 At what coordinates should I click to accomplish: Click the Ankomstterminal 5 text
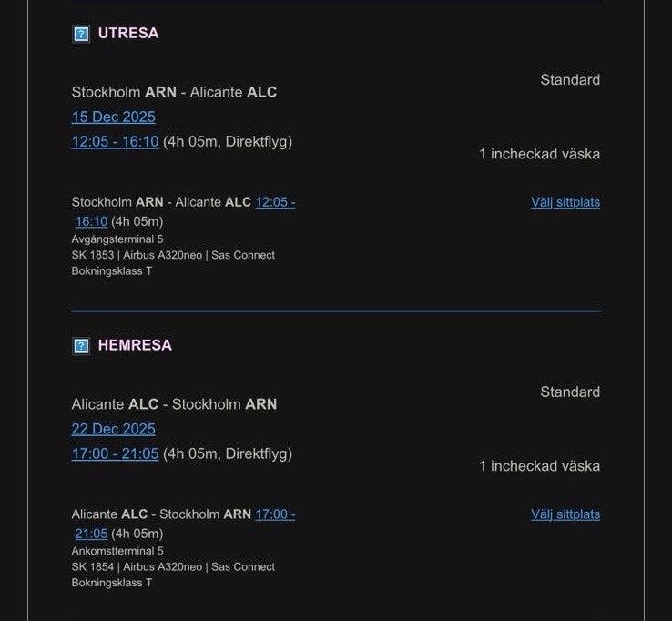pos(117,551)
